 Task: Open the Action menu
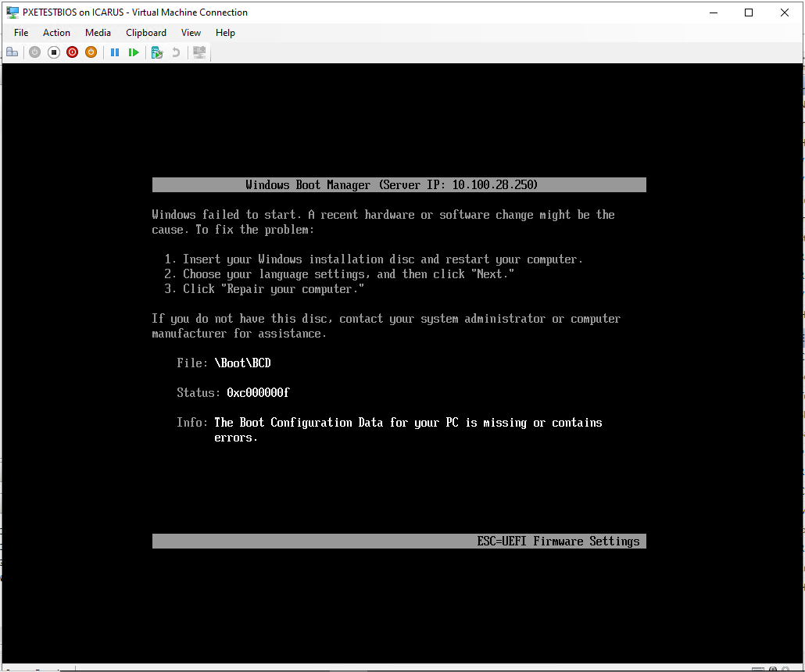pyautogui.click(x=56, y=33)
